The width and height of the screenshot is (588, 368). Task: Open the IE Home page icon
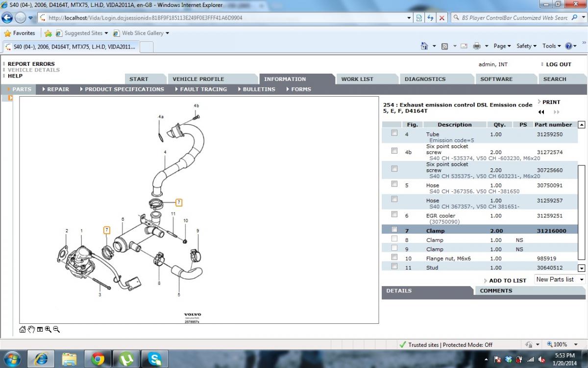[x=425, y=46]
